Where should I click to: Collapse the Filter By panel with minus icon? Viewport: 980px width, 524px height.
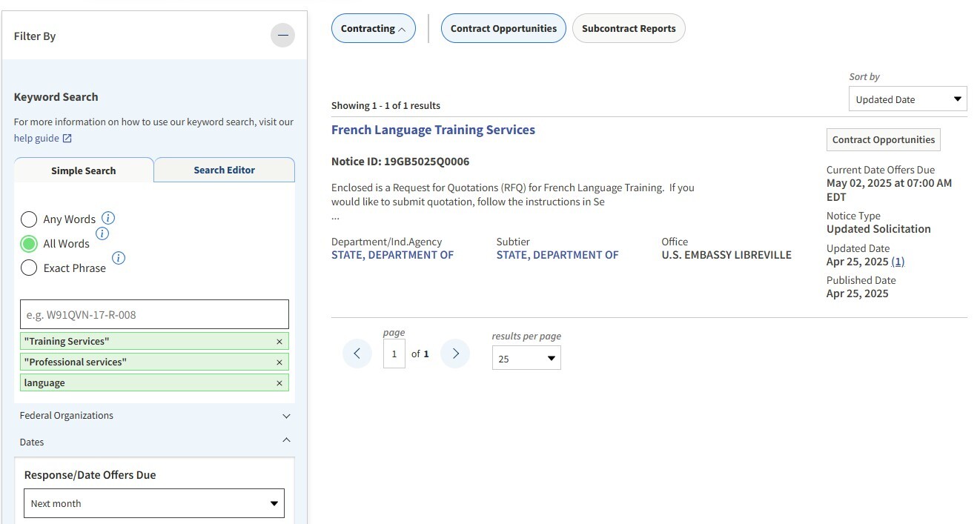point(282,35)
